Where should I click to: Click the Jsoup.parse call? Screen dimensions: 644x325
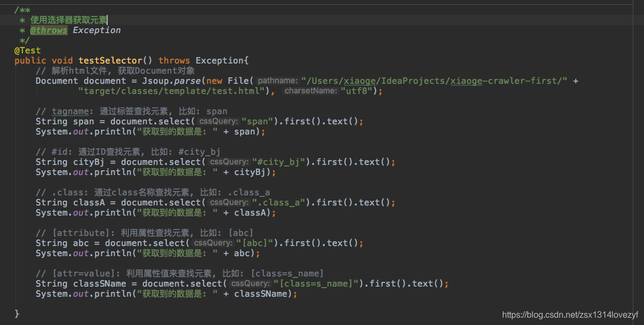(172, 81)
